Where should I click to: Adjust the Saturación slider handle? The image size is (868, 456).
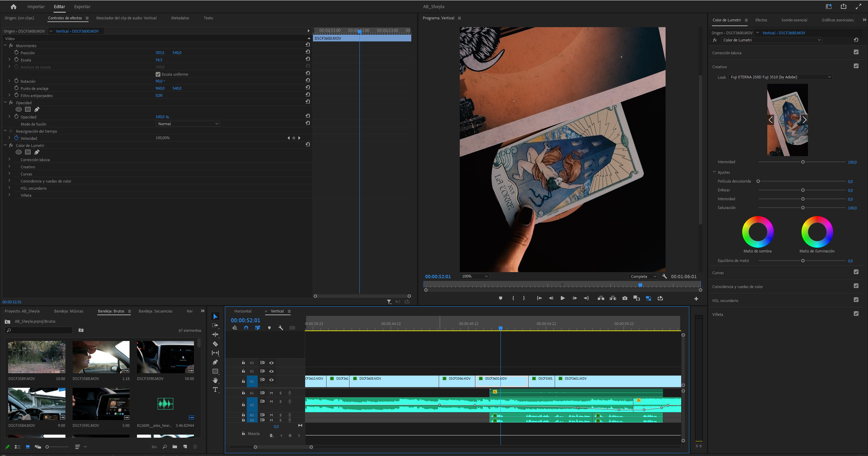point(803,208)
